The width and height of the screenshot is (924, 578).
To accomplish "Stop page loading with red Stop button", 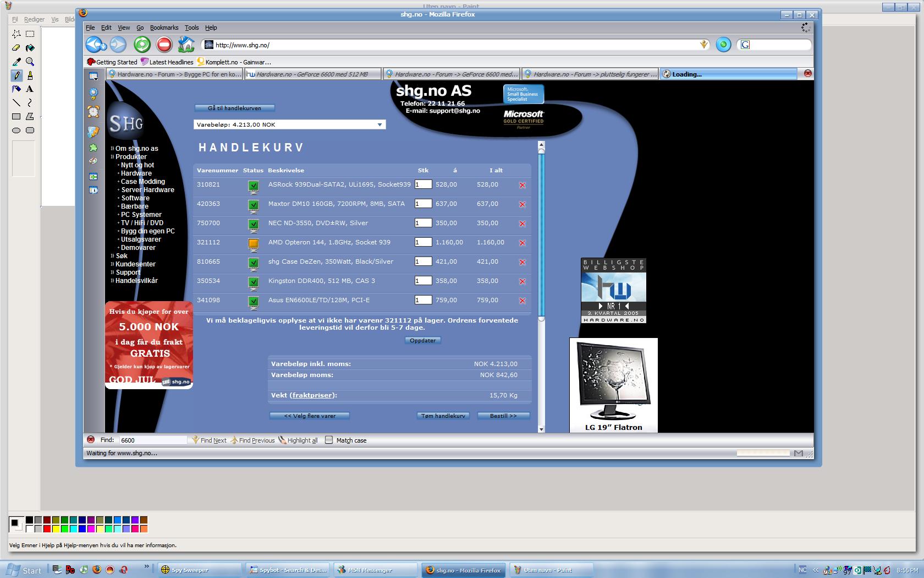I will 164,44.
